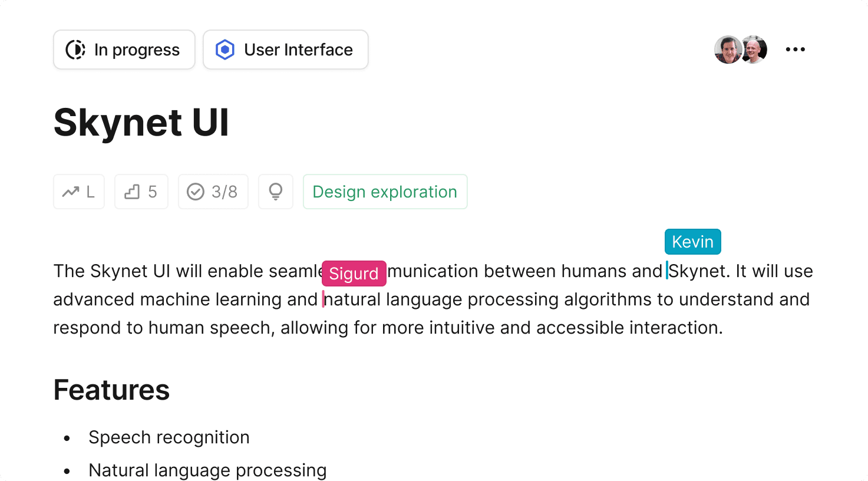Click the estimate steps icon

click(132, 192)
